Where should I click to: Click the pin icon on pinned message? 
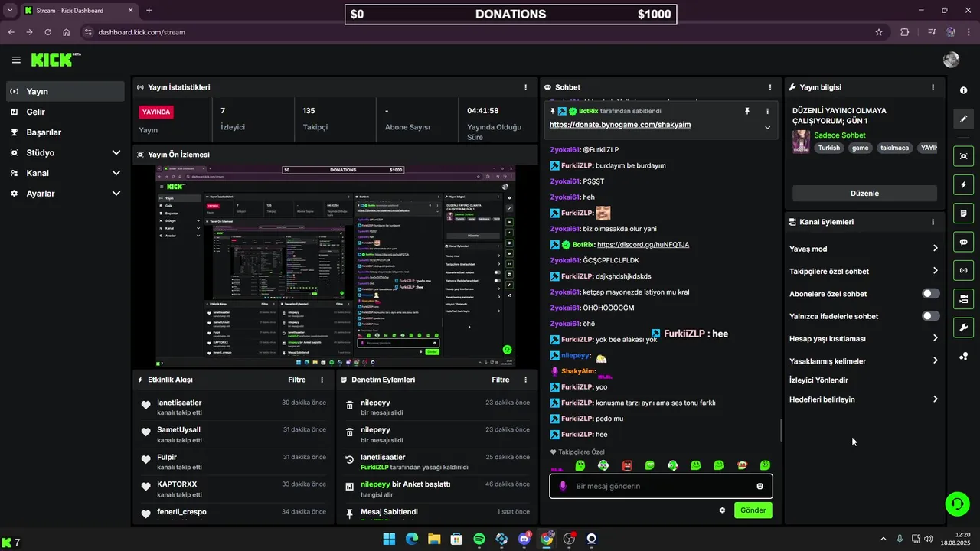click(x=747, y=111)
